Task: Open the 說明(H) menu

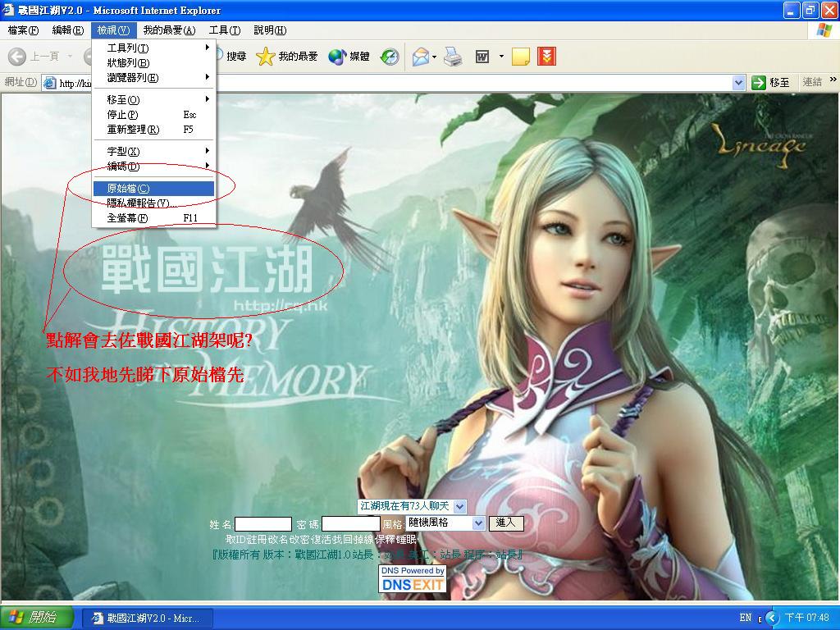Action: (270, 30)
